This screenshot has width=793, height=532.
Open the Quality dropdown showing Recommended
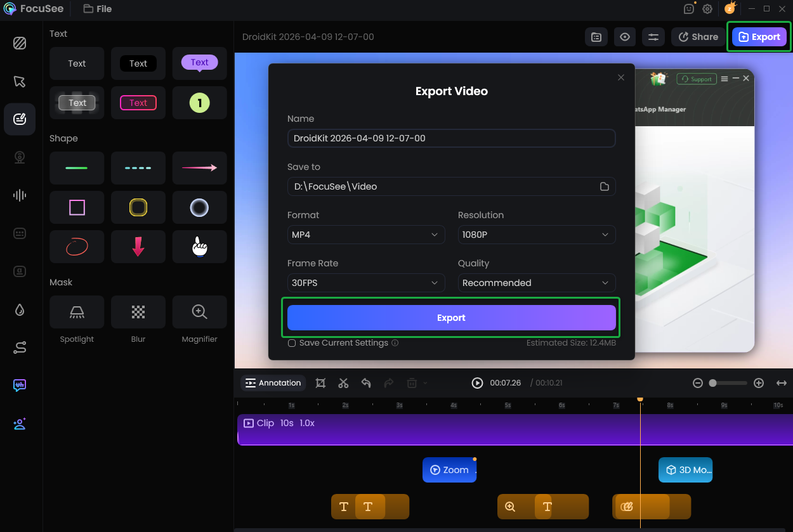pos(536,283)
